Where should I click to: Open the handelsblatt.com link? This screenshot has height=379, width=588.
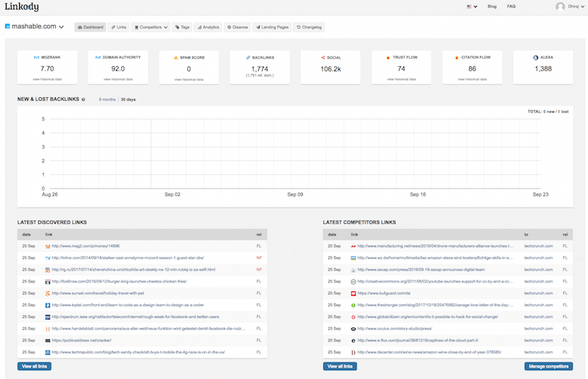[148, 329]
